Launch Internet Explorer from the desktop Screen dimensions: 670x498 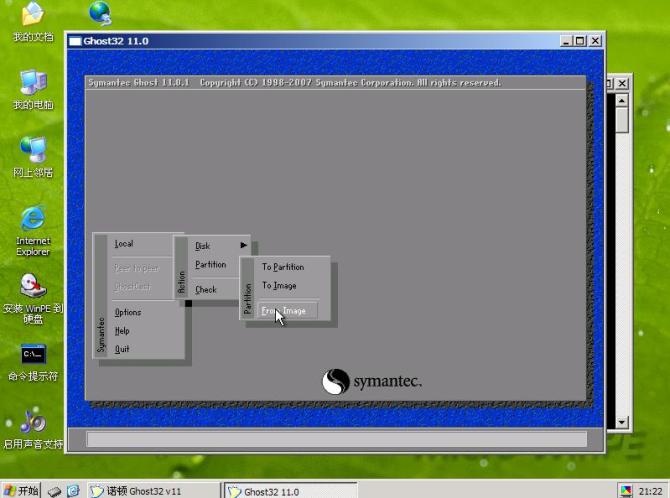point(33,230)
